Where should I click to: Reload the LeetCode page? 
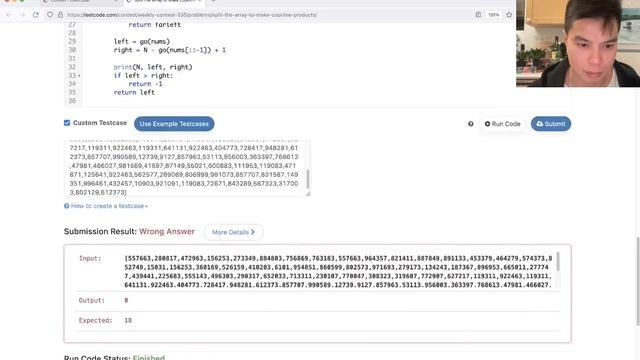36,15
